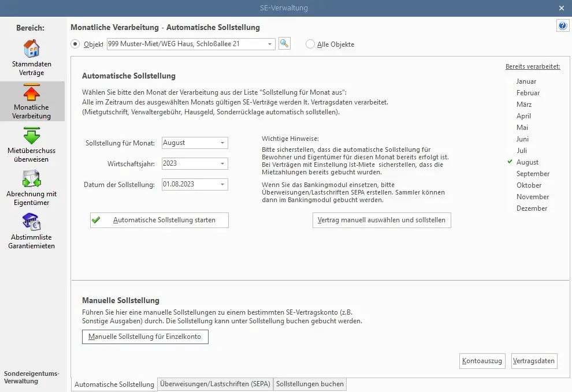Click the Wichtige Hinweise heading
Image resolution: width=572 pixels, height=392 pixels.
pos(290,139)
